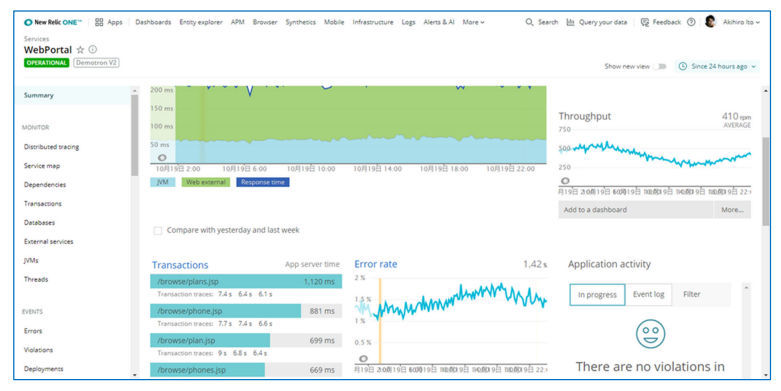Viewport: 781px width, 391px height.
Task: Switch to the Filter tab
Action: (691, 294)
